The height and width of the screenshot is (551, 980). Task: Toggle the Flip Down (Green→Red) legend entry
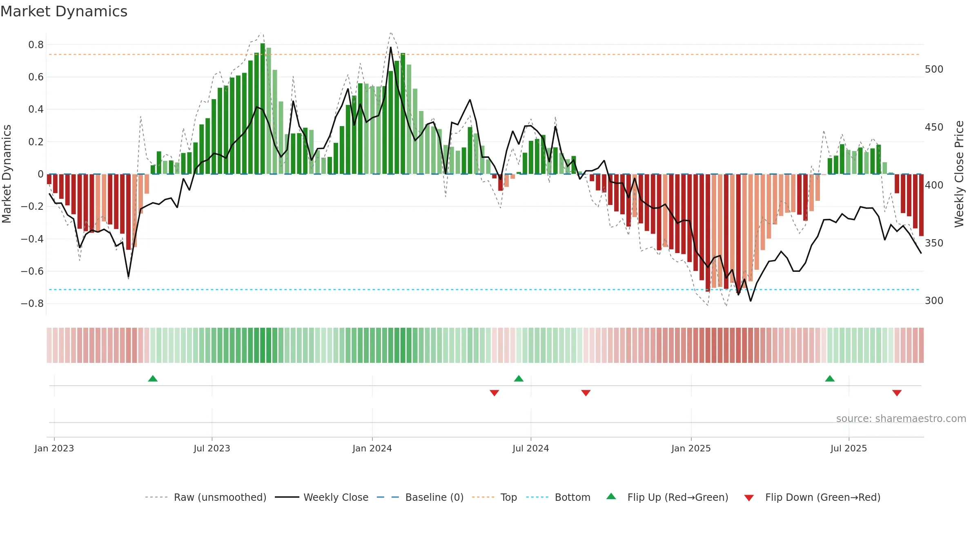[812, 497]
